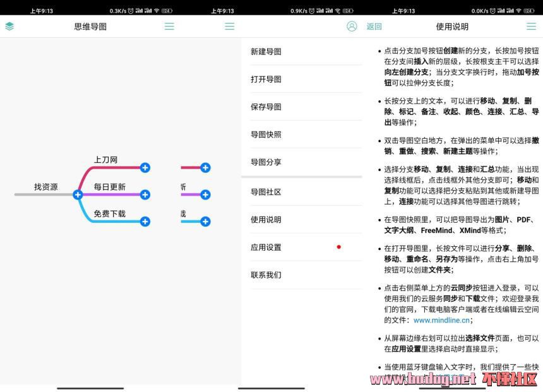
Task: Add branch with plus on 免费下载 node
Action: pos(145,221)
